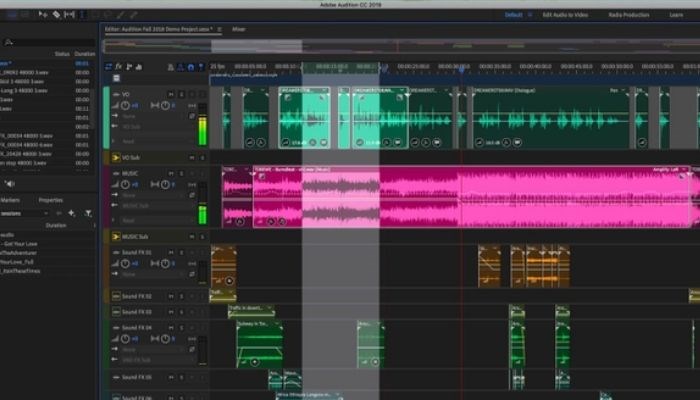
Task: Adjust the VO track volume knob
Action: pyautogui.click(x=124, y=105)
